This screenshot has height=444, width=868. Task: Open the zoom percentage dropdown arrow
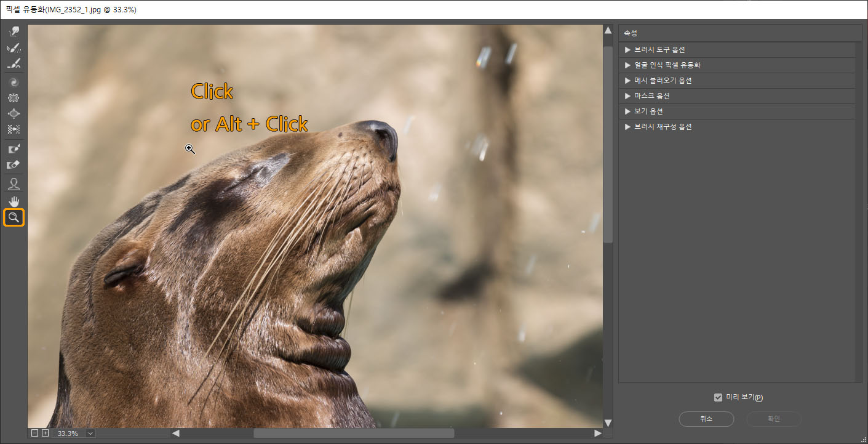90,434
